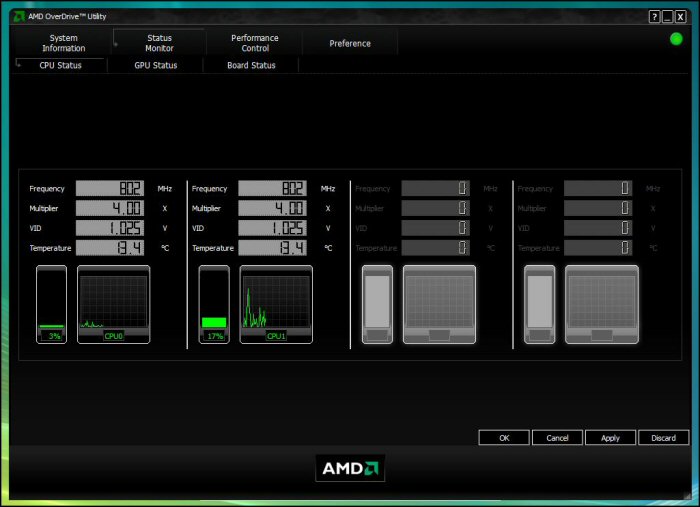700x507 pixels.
Task: Click the Cancel button
Action: [557, 438]
